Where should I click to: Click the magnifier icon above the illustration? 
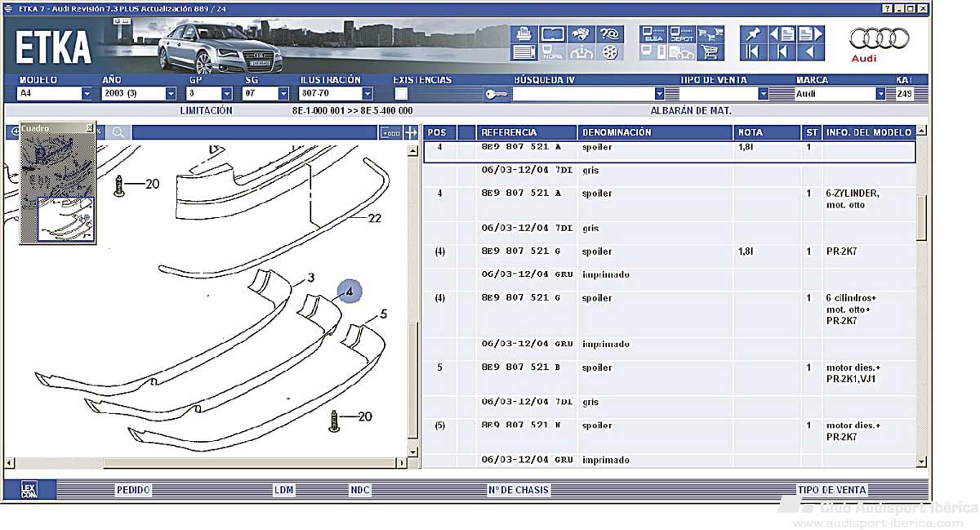tap(118, 132)
